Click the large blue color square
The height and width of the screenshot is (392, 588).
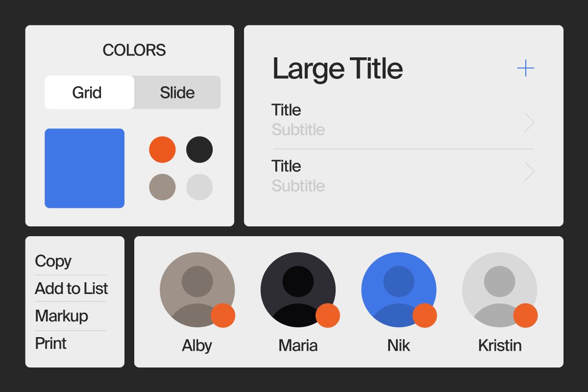pyautogui.click(x=84, y=168)
